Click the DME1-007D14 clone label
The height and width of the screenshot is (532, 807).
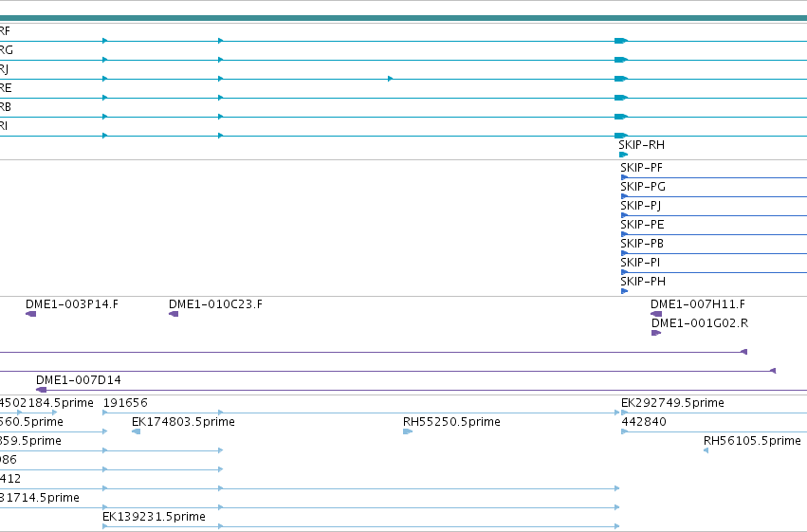click(x=78, y=380)
